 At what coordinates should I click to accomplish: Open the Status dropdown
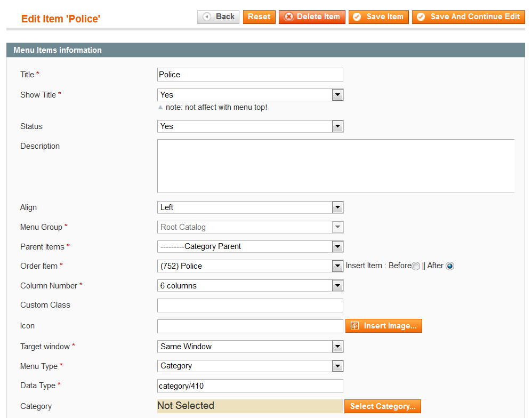pyautogui.click(x=250, y=126)
